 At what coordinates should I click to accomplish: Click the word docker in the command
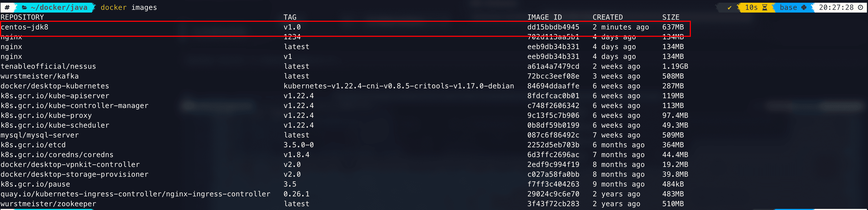point(113,7)
